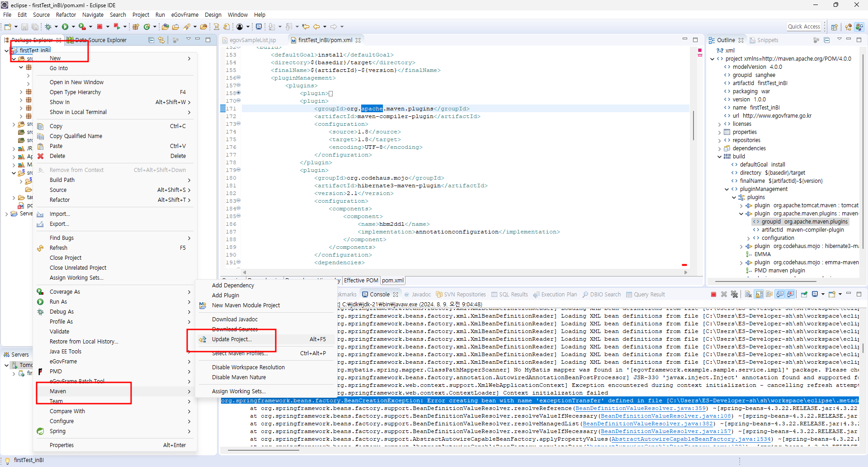
Task: Launch Debug with the bug icon
Action: tap(48, 27)
